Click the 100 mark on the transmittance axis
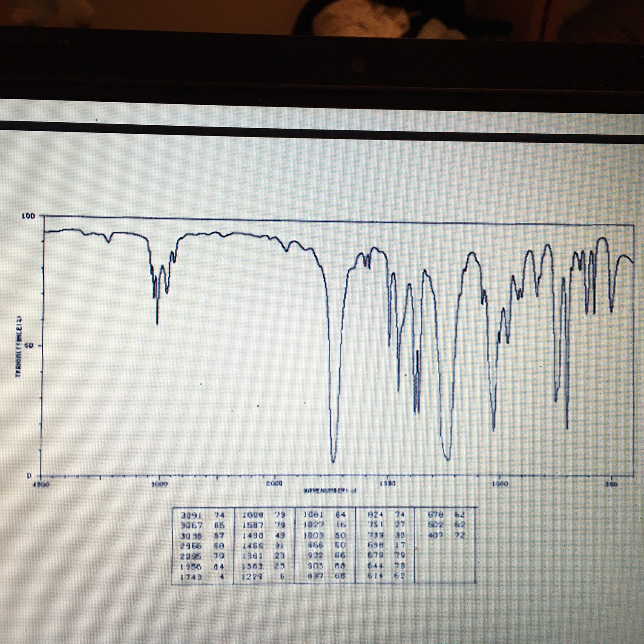 tap(29, 215)
